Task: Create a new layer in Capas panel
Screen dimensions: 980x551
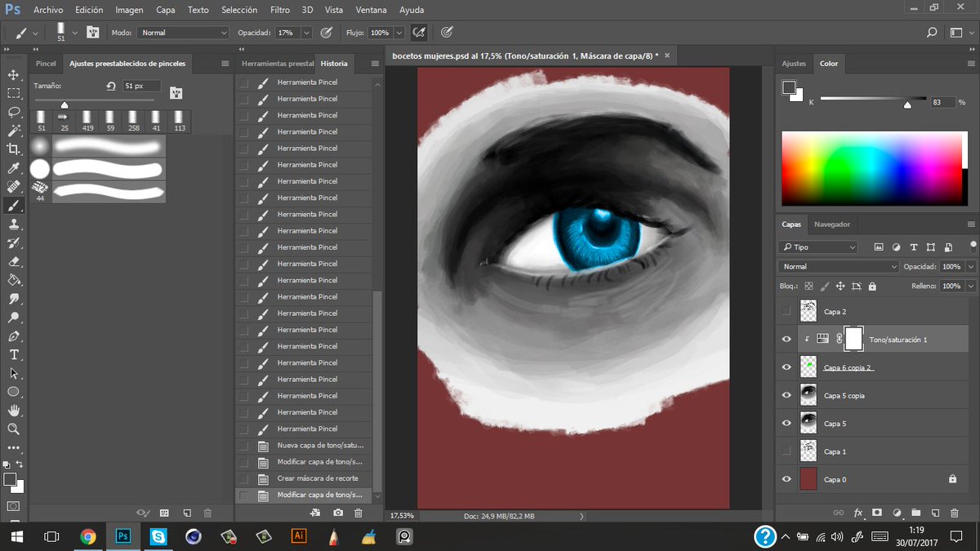Action: (935, 513)
